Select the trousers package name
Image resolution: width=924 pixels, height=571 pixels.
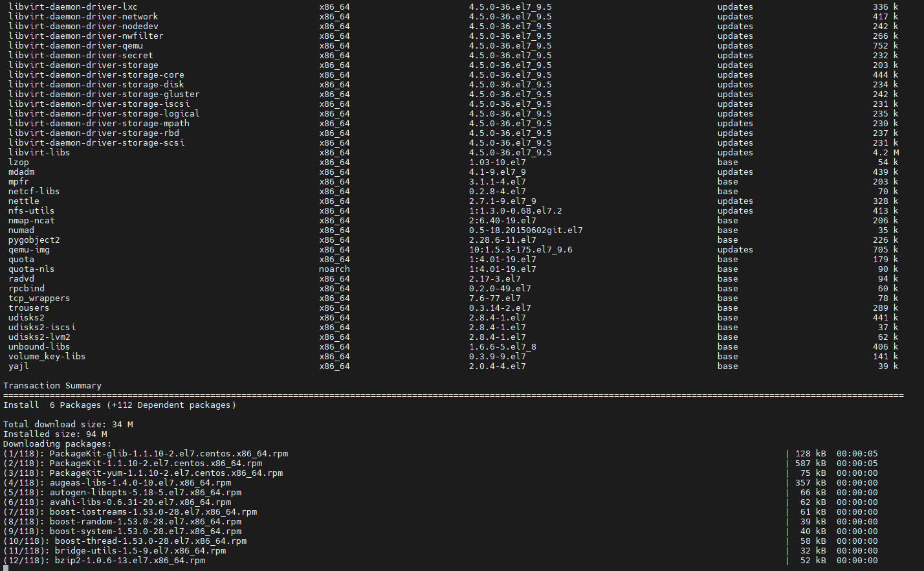[28, 308]
